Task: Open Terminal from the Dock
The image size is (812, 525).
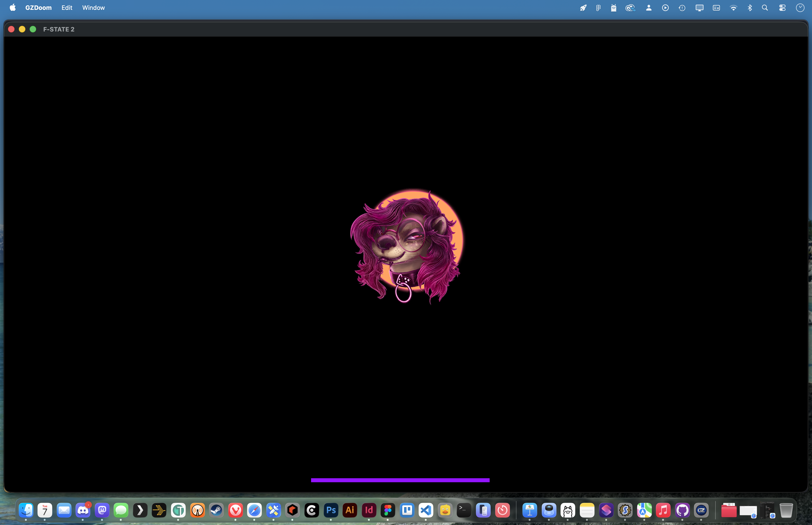Action: [x=464, y=510]
